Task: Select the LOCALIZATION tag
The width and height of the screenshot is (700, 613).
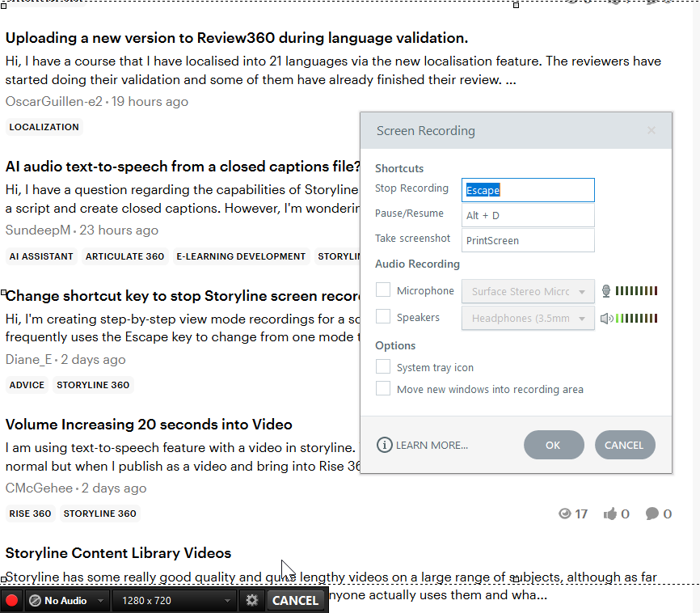Action: [x=44, y=127]
